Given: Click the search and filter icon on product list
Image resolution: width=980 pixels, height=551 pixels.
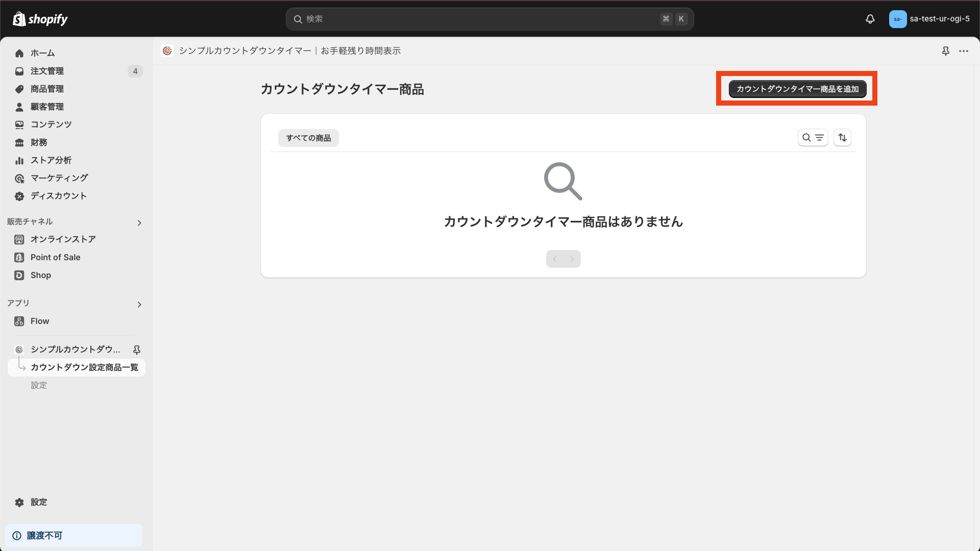Looking at the screenshot, I should [x=813, y=137].
